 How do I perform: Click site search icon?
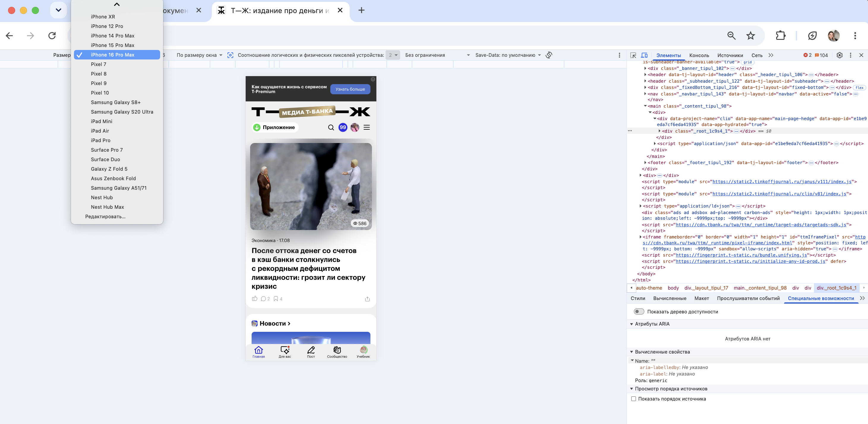pyautogui.click(x=331, y=127)
